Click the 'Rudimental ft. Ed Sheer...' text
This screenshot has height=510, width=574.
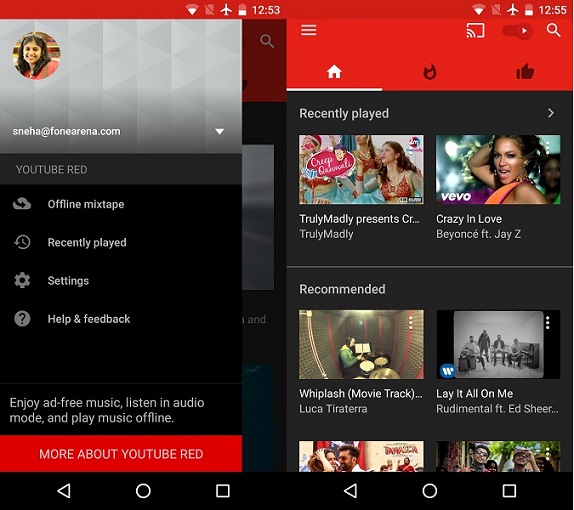pos(497,409)
